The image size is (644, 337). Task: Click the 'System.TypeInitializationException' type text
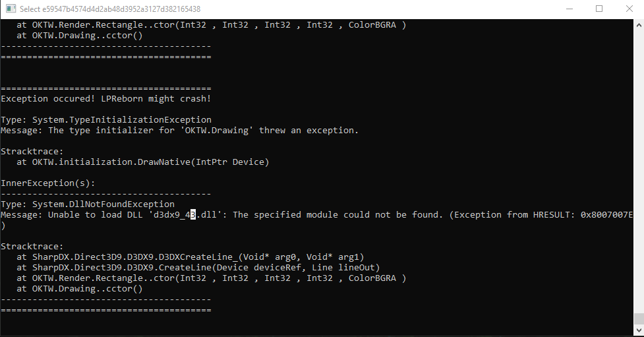click(x=122, y=120)
